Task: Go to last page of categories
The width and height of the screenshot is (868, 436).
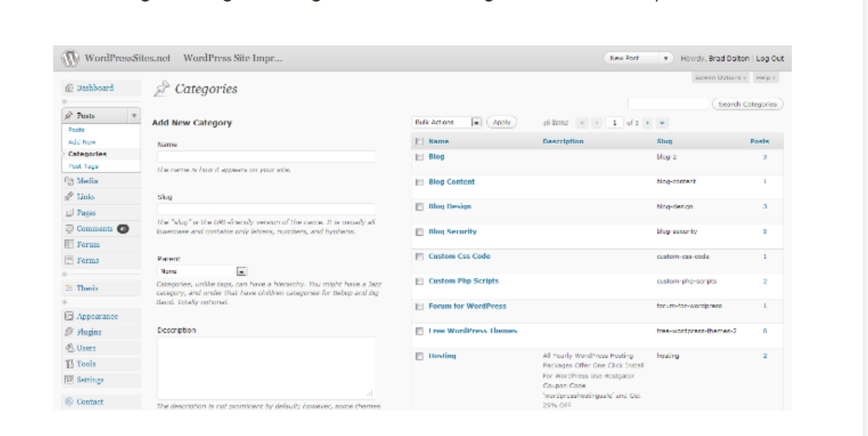Action: tap(662, 122)
